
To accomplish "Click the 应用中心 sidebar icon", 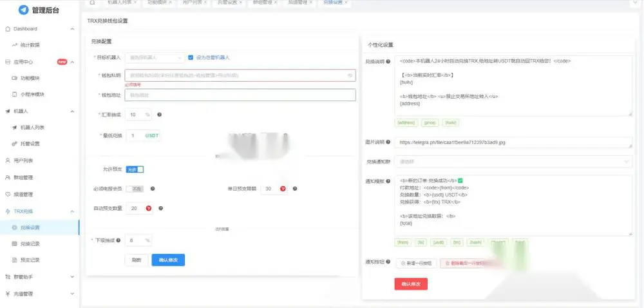I will tap(8, 62).
